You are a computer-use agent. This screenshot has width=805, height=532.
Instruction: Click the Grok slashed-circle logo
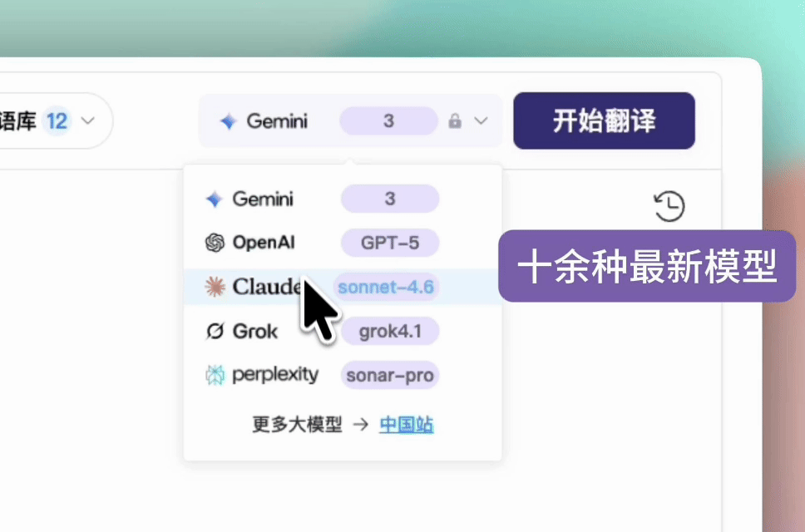tap(215, 331)
